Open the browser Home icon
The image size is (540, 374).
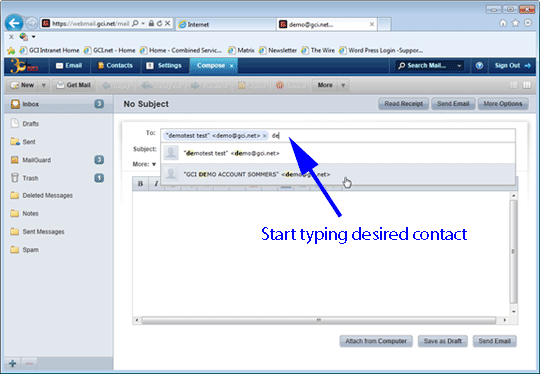tap(503, 23)
